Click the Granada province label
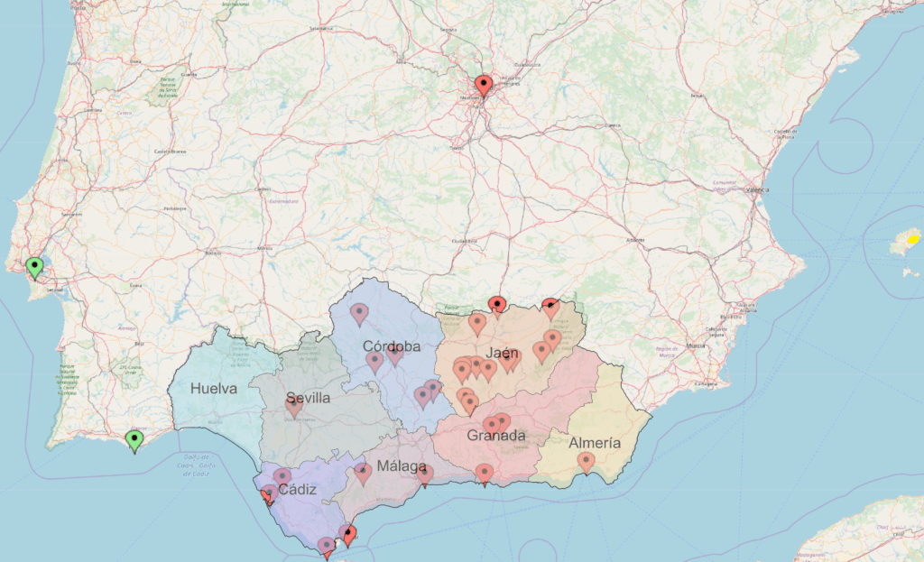The image size is (924, 562). tap(495, 437)
